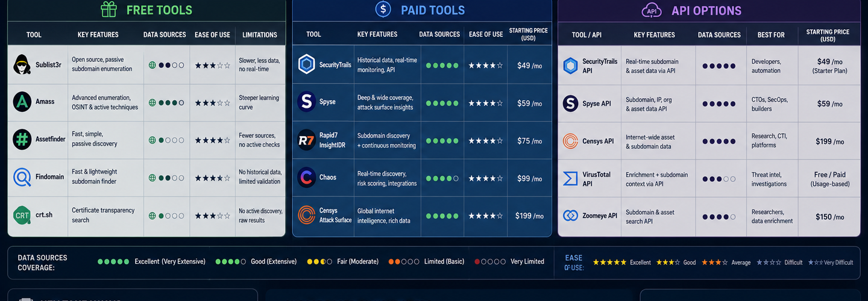Click the Spyse S logo in Paid Tools
The width and height of the screenshot is (868, 301).
(x=307, y=102)
